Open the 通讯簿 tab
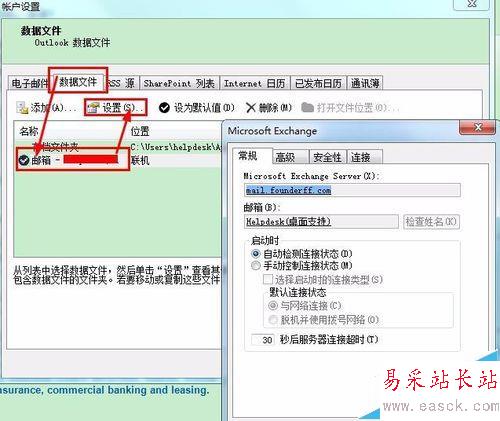 365,83
